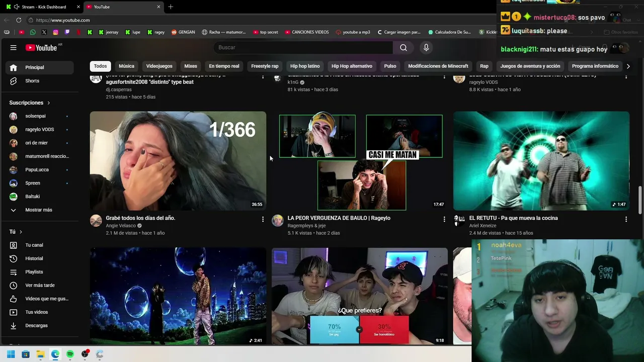The image size is (644, 362).
Task: Play the ¿Que prefieres? video thumbnail
Action: pos(360,296)
